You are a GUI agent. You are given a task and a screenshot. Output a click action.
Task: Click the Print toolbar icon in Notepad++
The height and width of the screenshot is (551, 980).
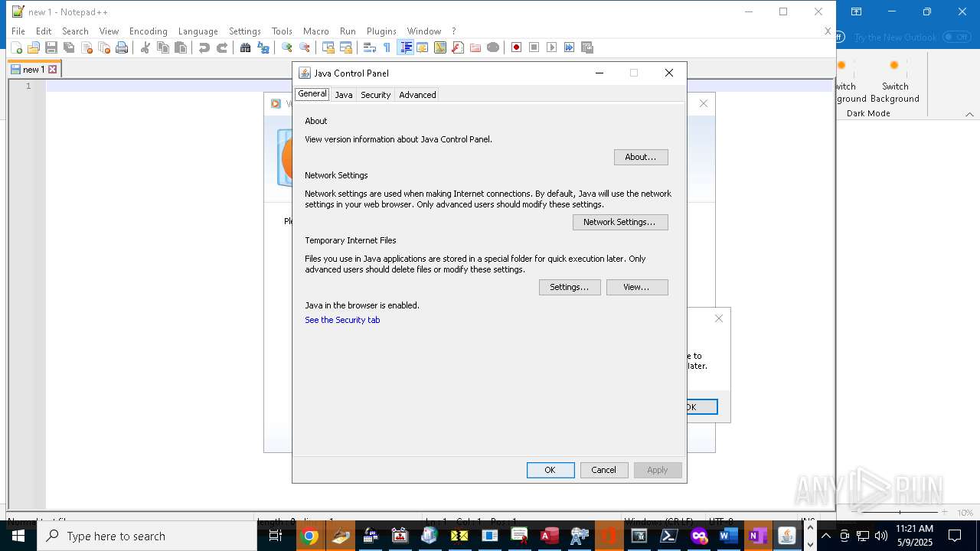tap(122, 47)
